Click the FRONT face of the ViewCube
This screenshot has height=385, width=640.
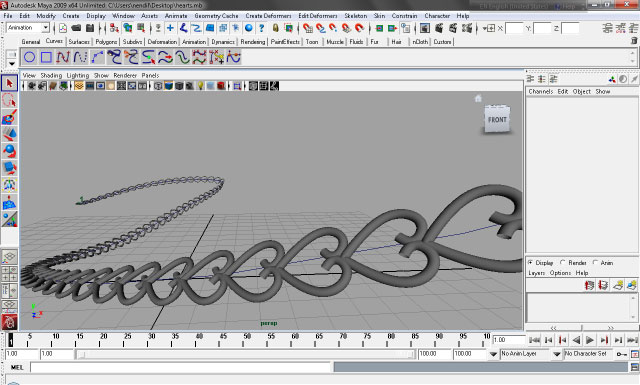497,120
